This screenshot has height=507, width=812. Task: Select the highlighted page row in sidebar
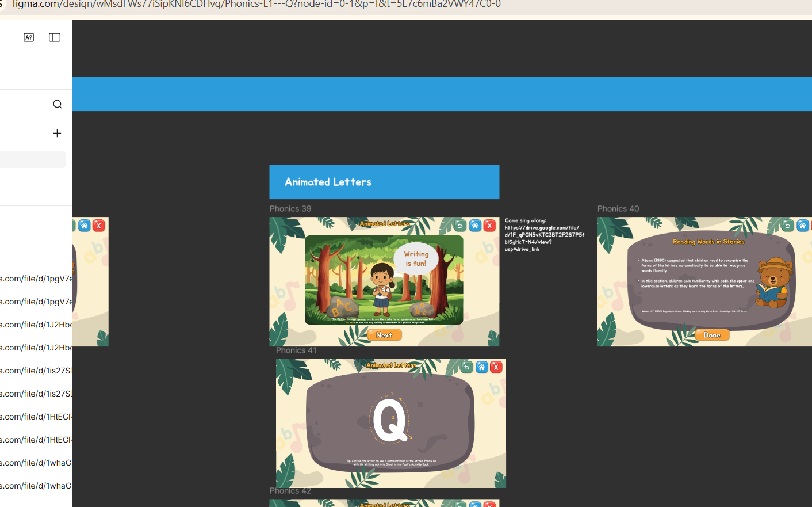coord(33,159)
